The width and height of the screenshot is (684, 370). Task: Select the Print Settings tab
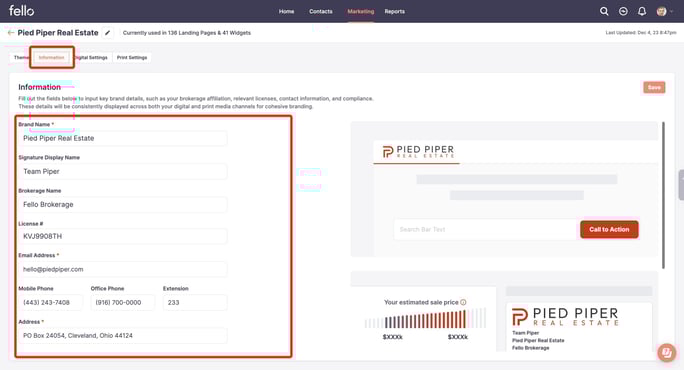coord(132,58)
